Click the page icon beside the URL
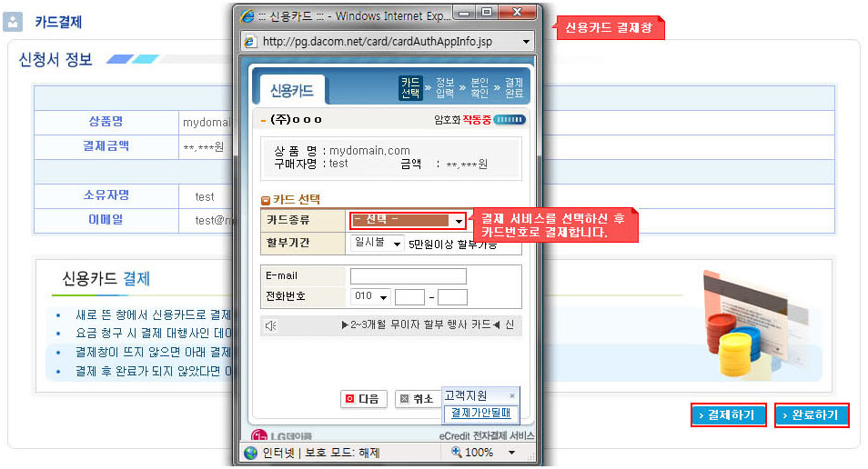The width and height of the screenshot is (868, 469). point(249,41)
